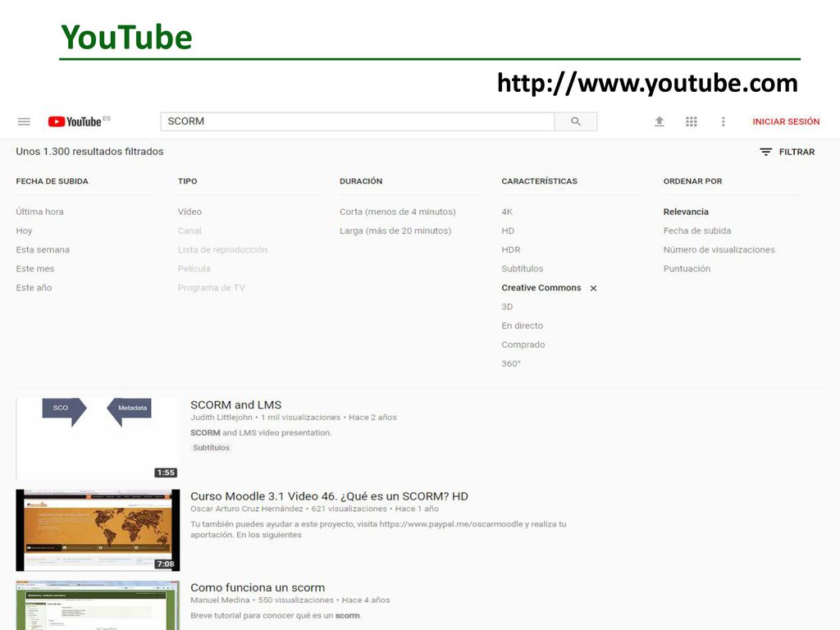Filter by Última hora

point(39,212)
